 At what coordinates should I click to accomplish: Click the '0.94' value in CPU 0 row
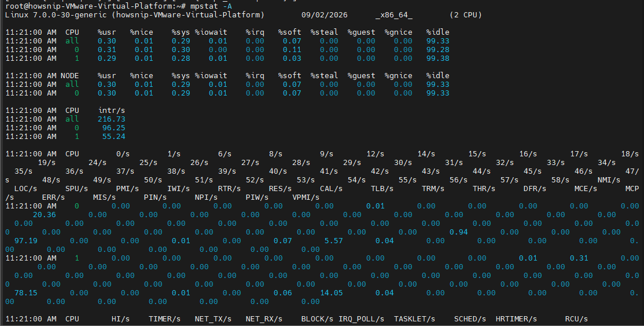click(x=459, y=232)
